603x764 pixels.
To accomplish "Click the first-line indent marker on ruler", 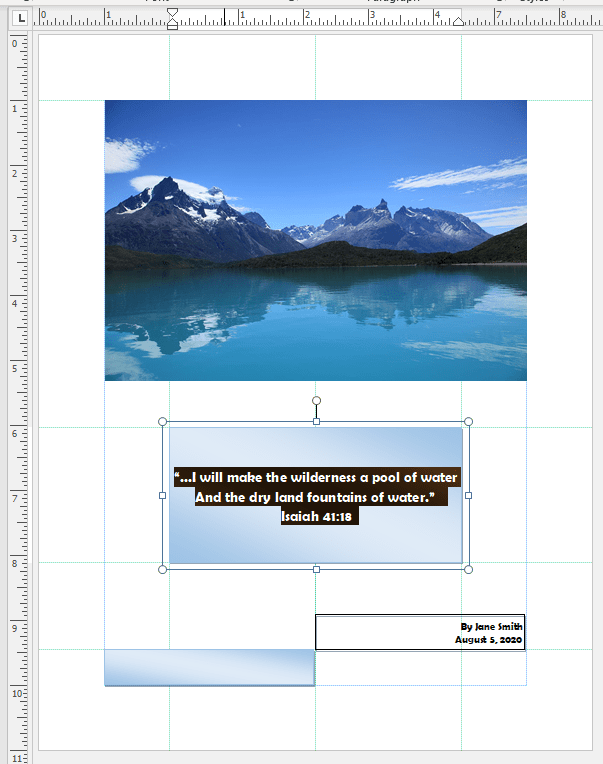I will tap(172, 13).
